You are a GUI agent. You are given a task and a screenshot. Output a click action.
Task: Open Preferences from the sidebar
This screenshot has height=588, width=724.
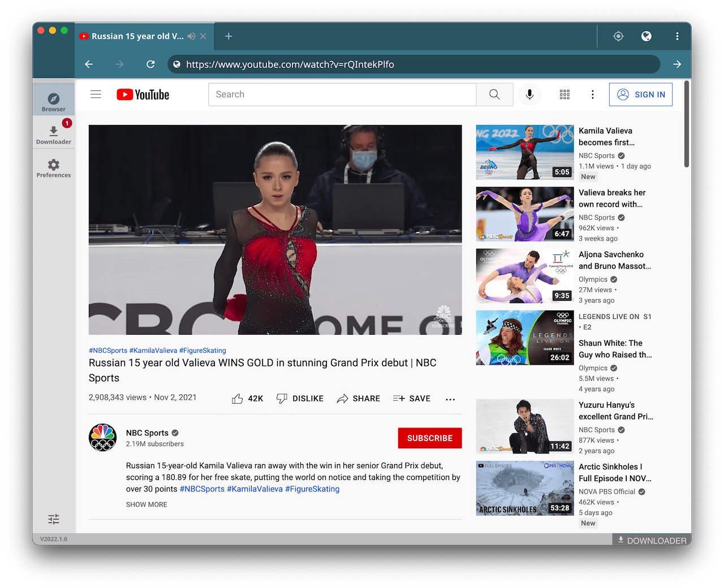click(x=54, y=167)
